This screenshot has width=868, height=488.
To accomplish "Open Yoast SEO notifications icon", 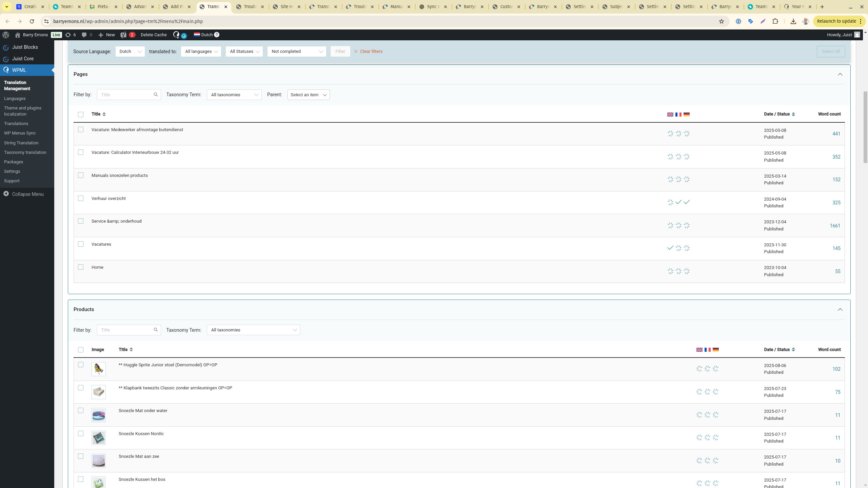I will click(128, 35).
